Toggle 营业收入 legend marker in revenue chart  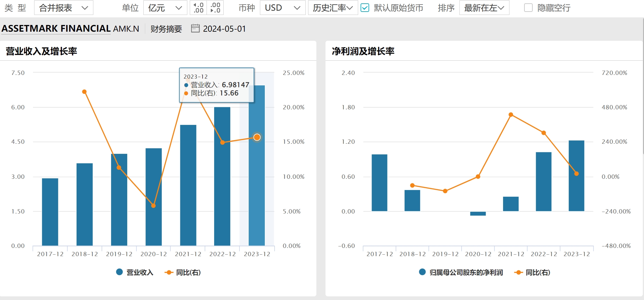click(x=119, y=272)
